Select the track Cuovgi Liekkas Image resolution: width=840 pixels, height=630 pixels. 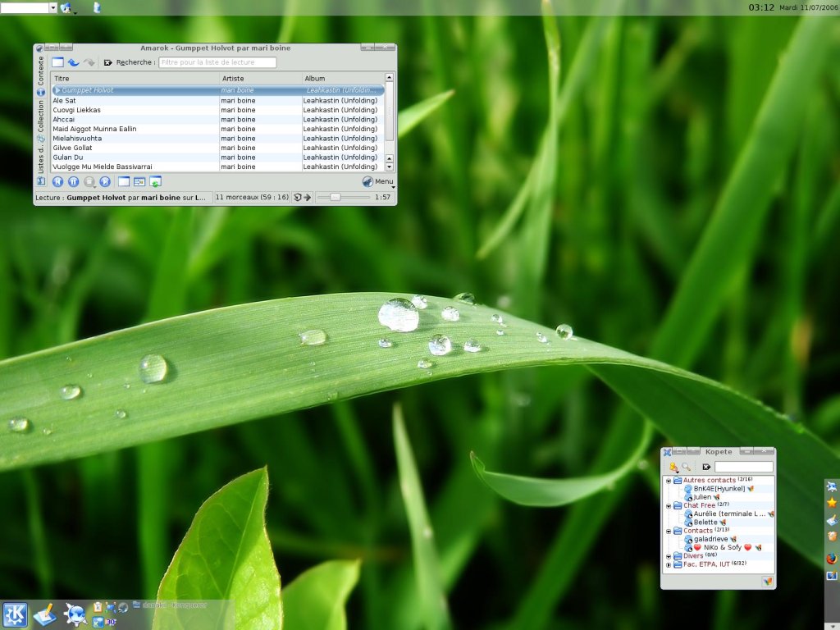click(x=218, y=110)
